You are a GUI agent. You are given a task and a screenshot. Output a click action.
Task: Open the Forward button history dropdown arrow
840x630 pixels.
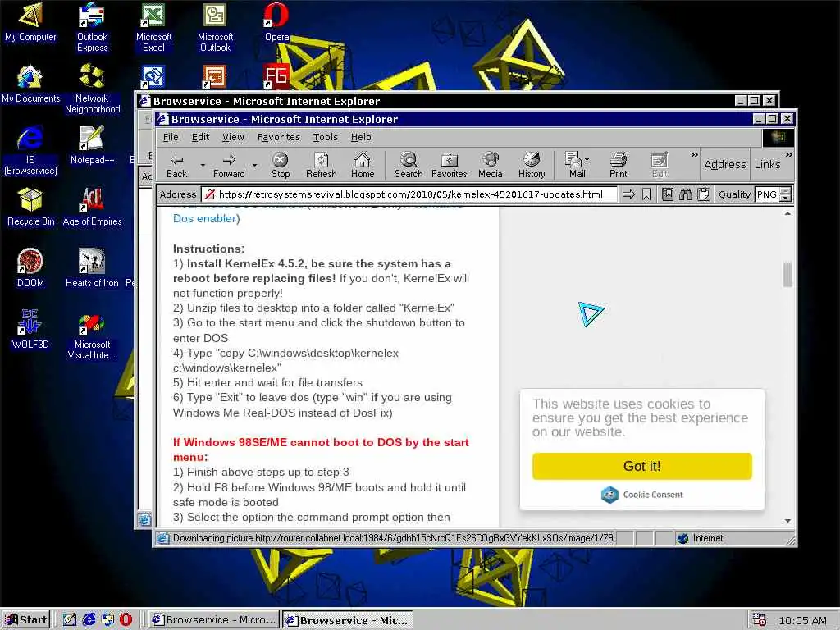[x=254, y=165]
